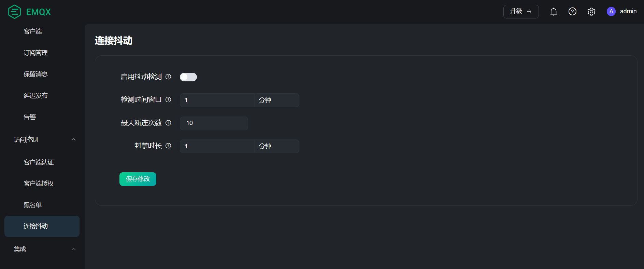Enable the 启用抖动检测 switch

click(188, 77)
